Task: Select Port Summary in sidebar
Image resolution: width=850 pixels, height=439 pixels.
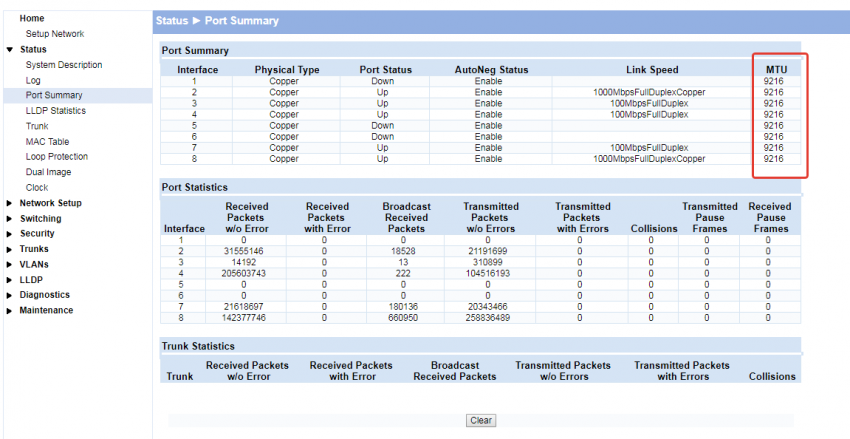Action: click(x=54, y=95)
